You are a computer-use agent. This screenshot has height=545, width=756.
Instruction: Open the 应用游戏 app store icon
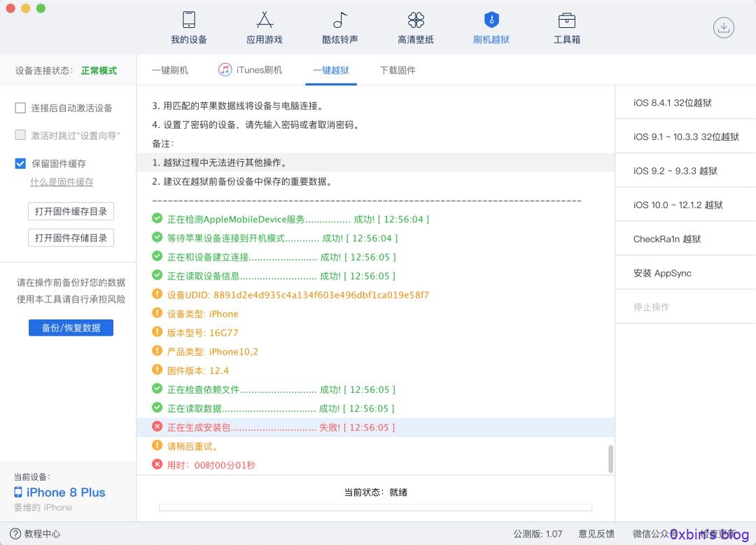coord(264,20)
